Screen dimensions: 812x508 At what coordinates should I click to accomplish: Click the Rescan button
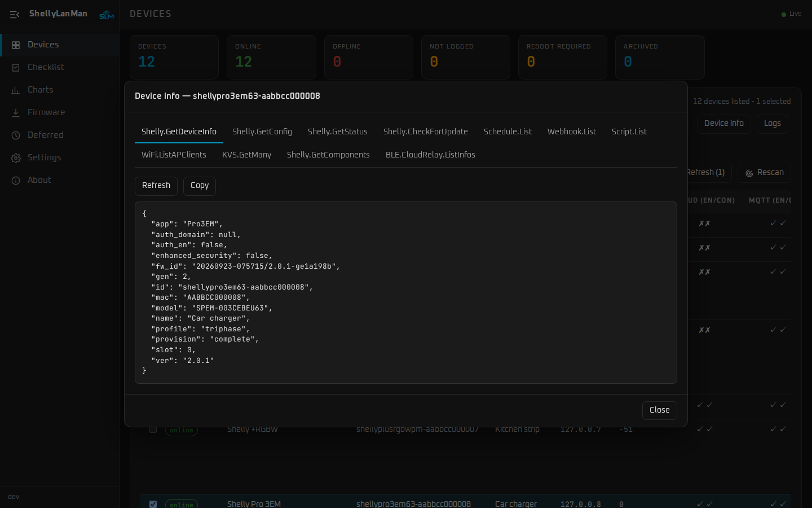(x=765, y=173)
